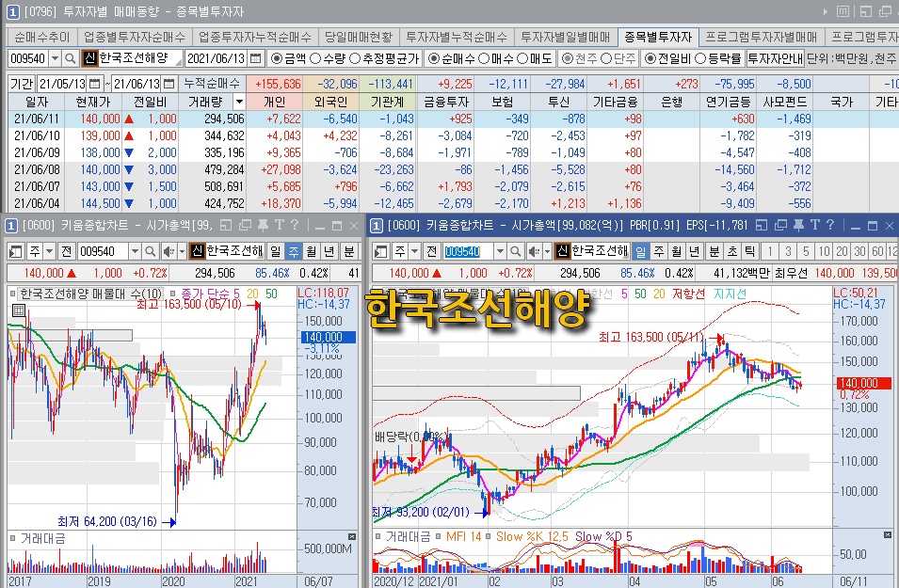Click the 전 button in the right chart toolbar
Screen dimensions: 899x588
coord(432,251)
